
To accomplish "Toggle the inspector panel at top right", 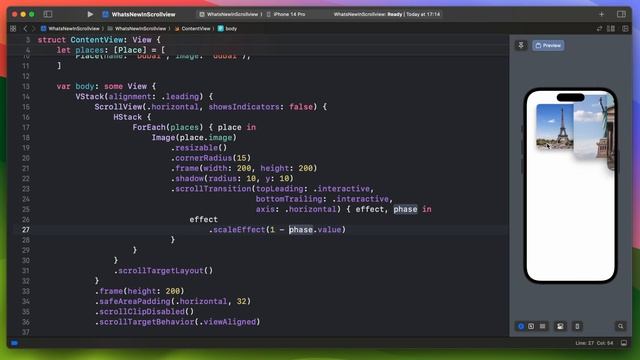I will [621, 14].
